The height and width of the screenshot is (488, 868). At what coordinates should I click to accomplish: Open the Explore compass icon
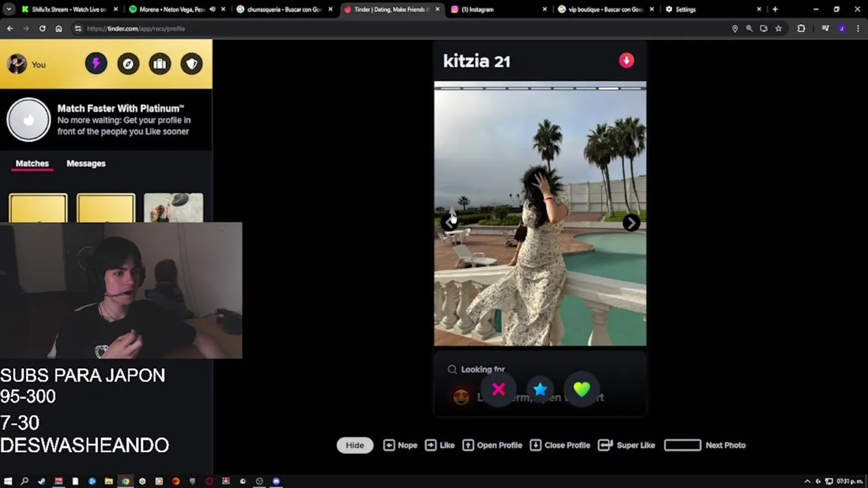[128, 64]
